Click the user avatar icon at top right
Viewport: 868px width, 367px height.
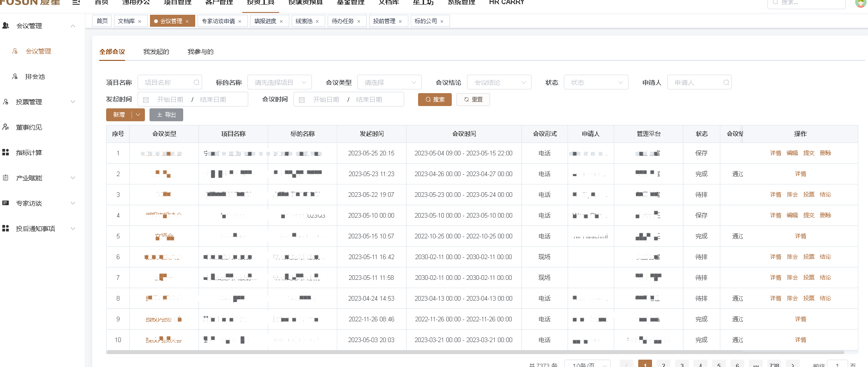pyautogui.click(x=861, y=3)
